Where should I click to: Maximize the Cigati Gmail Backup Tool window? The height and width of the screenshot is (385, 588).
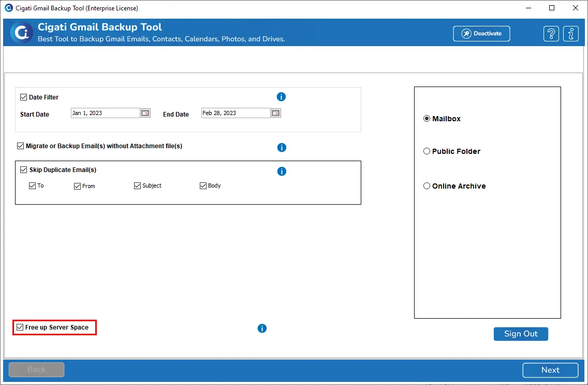[x=552, y=8]
